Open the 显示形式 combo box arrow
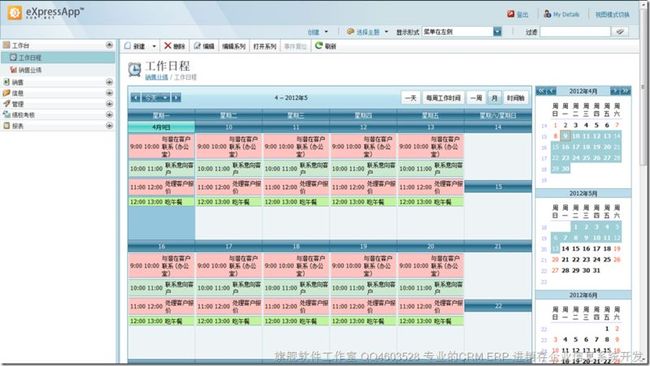The height and width of the screenshot is (366, 650). [497, 32]
